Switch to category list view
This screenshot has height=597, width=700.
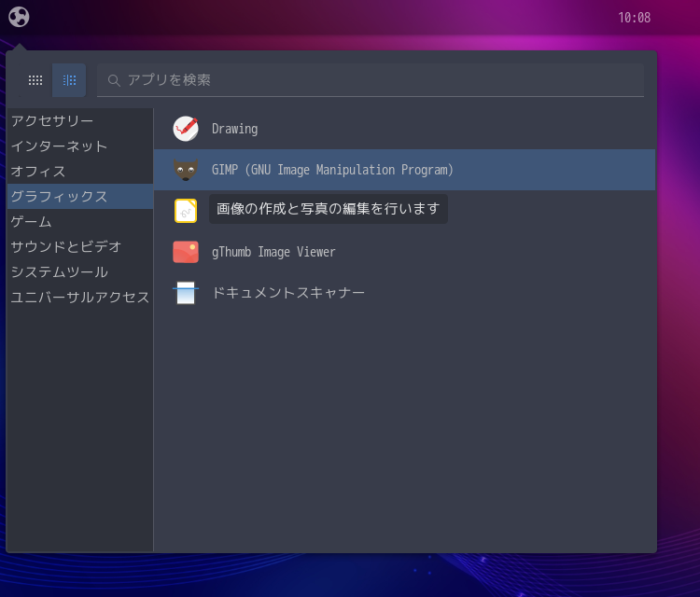pyautogui.click(x=69, y=80)
